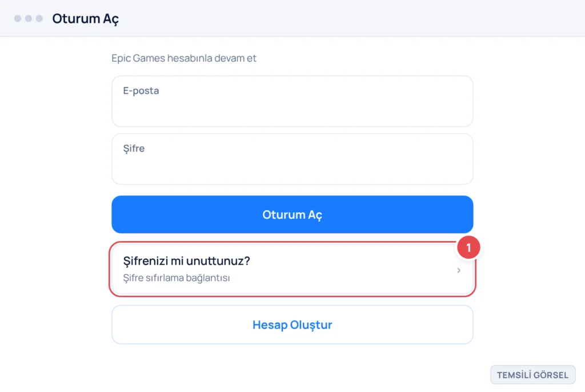The width and height of the screenshot is (585, 392).
Task: Click the middle gray window dot
Action: click(29, 18)
